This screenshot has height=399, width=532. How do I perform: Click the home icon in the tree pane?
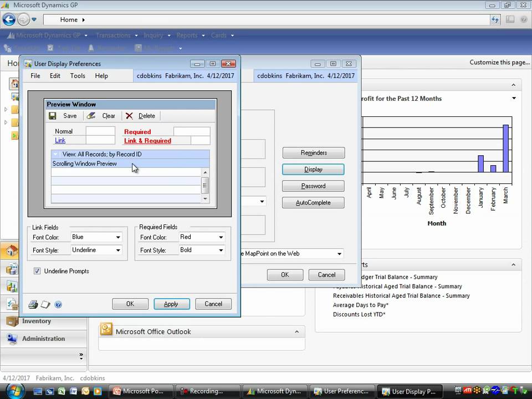pyautogui.click(x=14, y=83)
